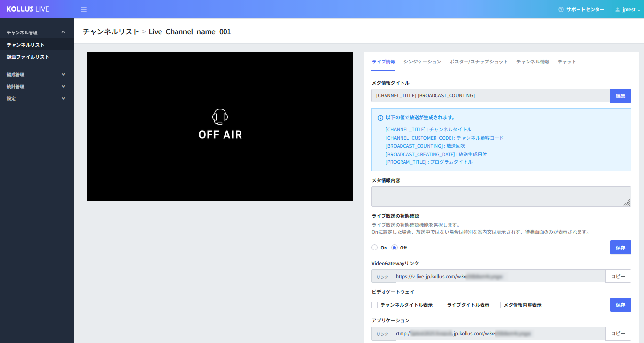Click the リンク label of VideoGatewayリンク
The image size is (644, 343).
coord(383,276)
